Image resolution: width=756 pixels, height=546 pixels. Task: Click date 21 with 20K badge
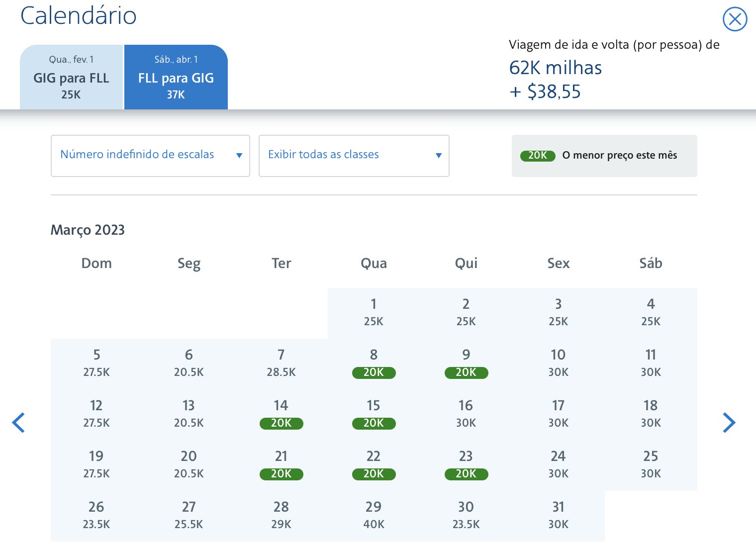[x=281, y=465]
